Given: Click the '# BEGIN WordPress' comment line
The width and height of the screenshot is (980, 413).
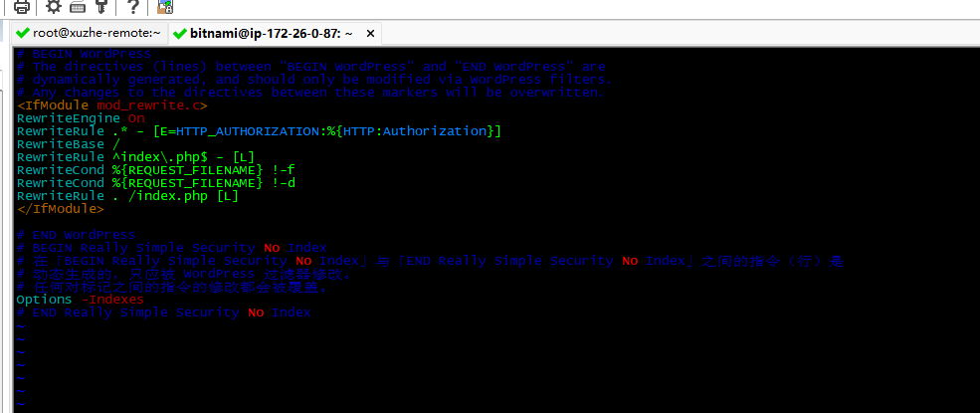Looking at the screenshot, I should point(84,54).
